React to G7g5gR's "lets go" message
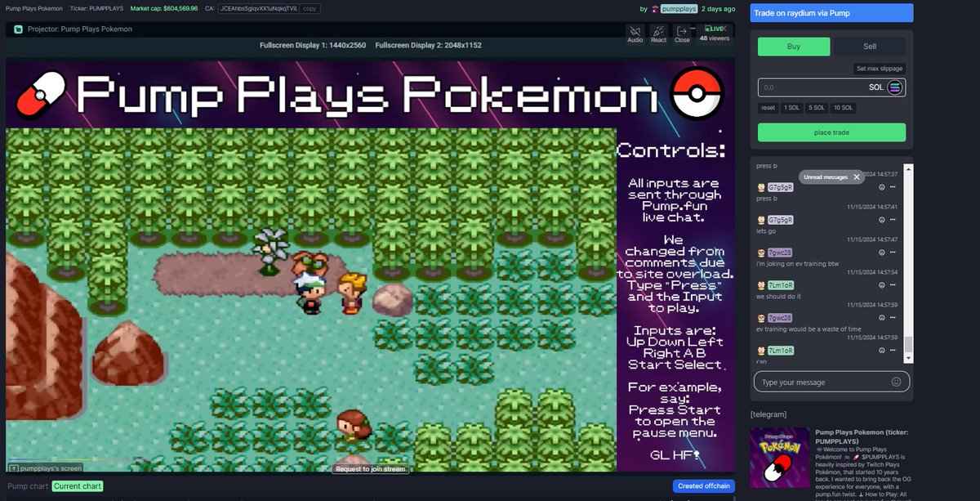Screen dimensions: 980x501 pos(882,220)
